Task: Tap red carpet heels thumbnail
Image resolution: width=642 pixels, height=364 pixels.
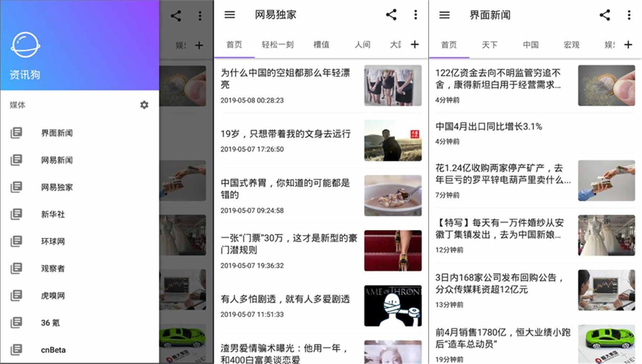Action: tap(393, 251)
